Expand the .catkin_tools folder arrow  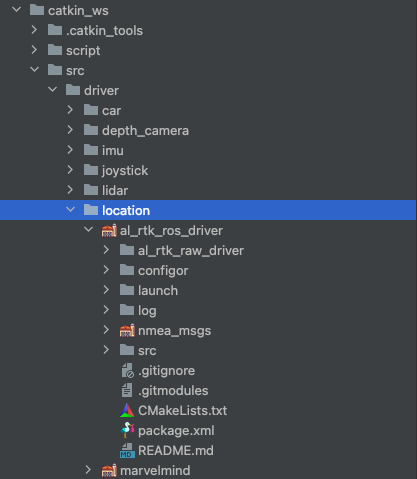coord(34,30)
